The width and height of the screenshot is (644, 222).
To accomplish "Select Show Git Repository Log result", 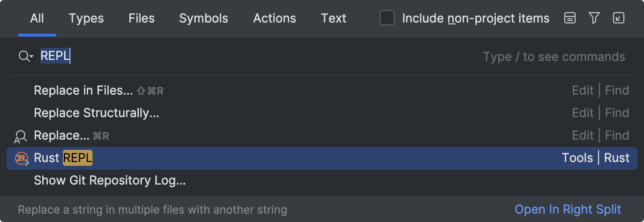I will click(322, 180).
